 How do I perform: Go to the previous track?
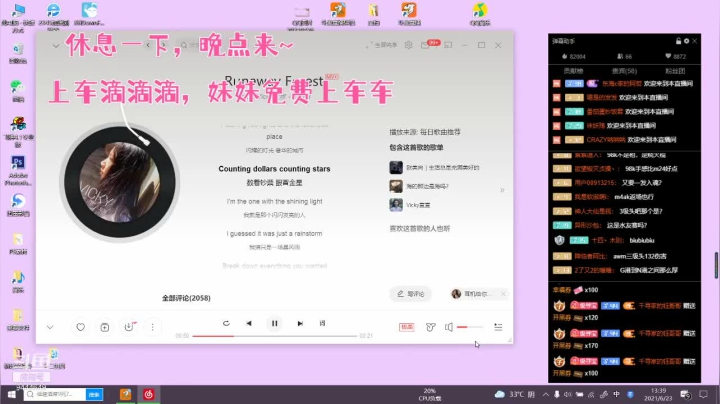tap(249, 323)
